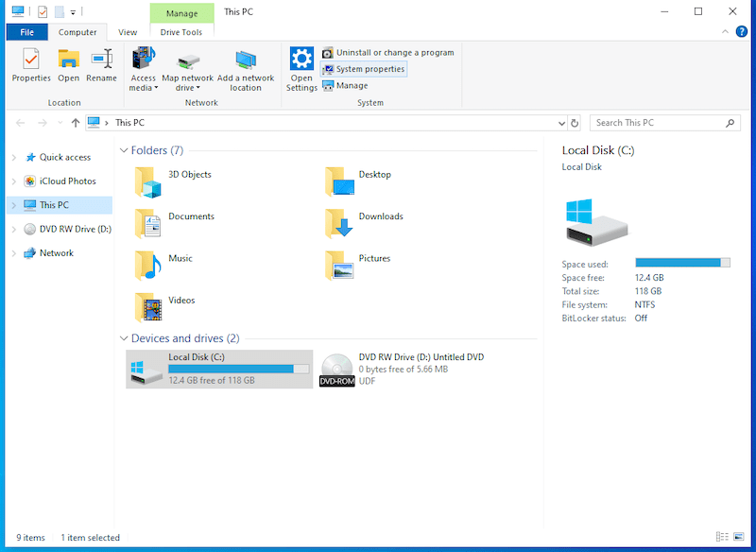Screen dimensions: 756x552
Task: Click the Refresh button in the address bar
Action: coord(575,122)
